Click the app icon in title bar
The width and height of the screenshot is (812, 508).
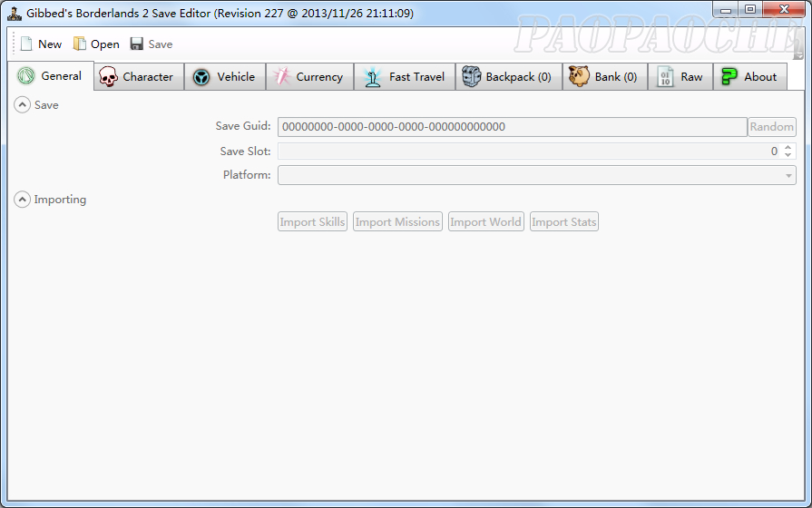pos(15,14)
